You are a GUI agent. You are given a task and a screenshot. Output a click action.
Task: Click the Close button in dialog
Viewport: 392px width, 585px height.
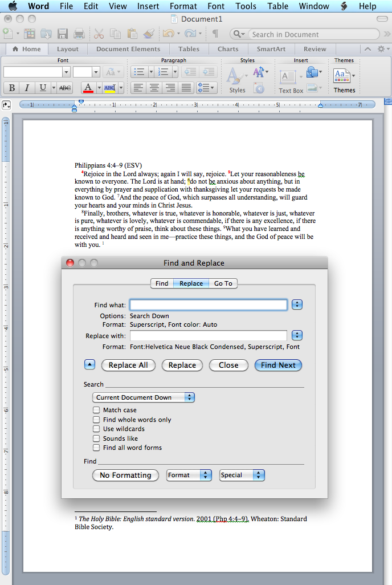pyautogui.click(x=228, y=365)
